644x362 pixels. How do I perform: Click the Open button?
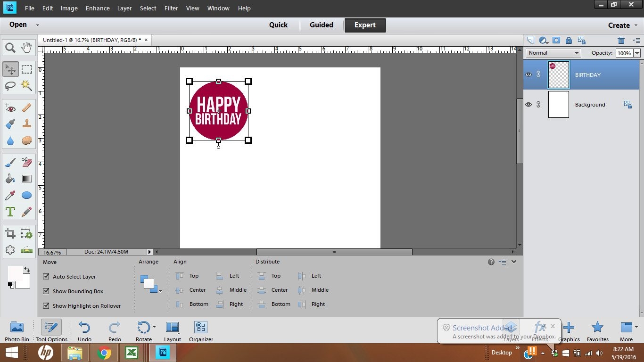coord(18,25)
